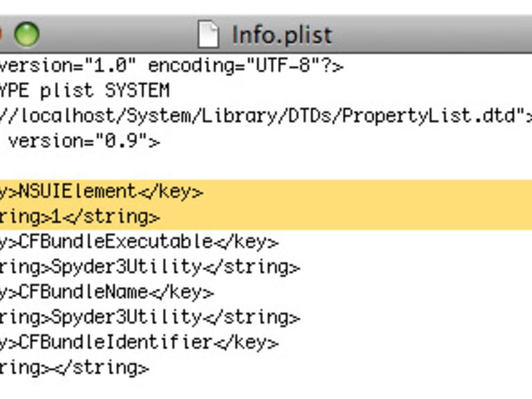Place cursor in the encoding="UTF-8" line
This screenshot has width=532, height=399.
(x=171, y=66)
